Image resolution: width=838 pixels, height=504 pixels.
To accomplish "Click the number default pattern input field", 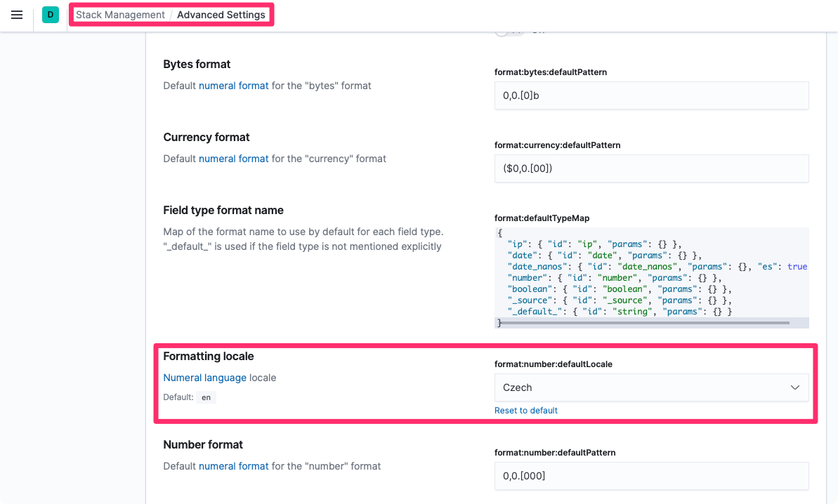I will (650, 475).
